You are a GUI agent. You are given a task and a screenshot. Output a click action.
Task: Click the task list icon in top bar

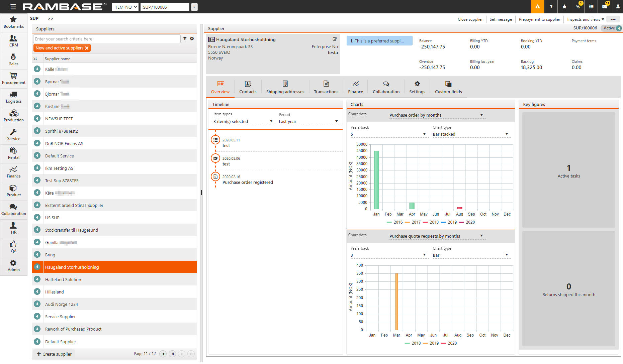click(591, 7)
